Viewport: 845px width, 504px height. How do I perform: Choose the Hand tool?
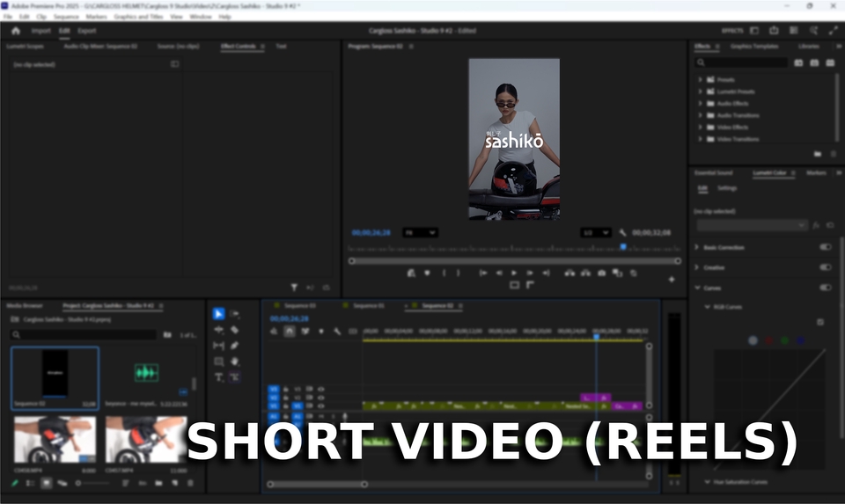[235, 362]
